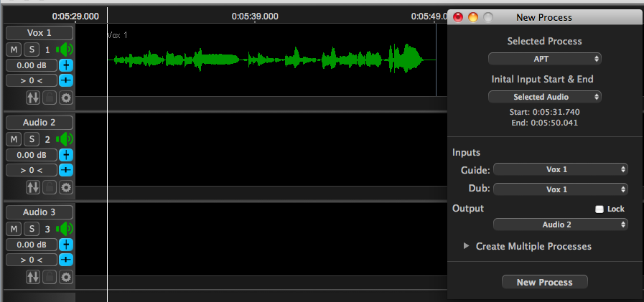Open the Selected Audio range dropdown
This screenshot has height=302, width=644.
(x=544, y=96)
